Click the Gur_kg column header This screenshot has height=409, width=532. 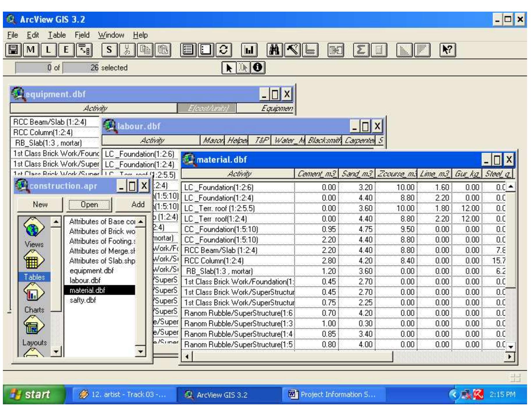point(467,174)
